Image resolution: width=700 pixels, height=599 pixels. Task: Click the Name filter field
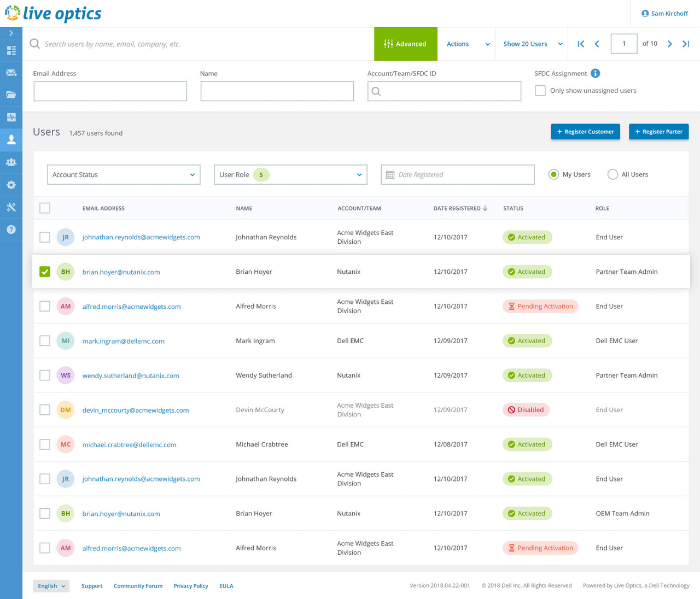pyautogui.click(x=277, y=91)
